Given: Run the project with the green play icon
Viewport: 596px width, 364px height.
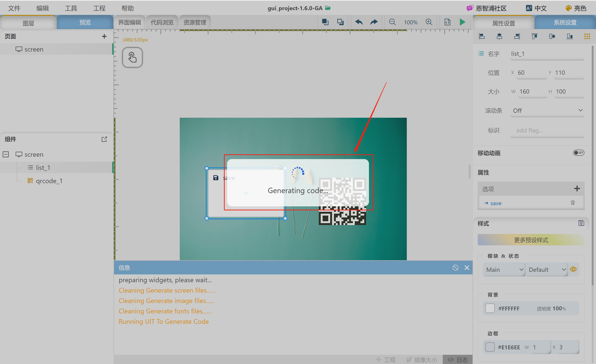Looking at the screenshot, I should pyautogui.click(x=462, y=22).
